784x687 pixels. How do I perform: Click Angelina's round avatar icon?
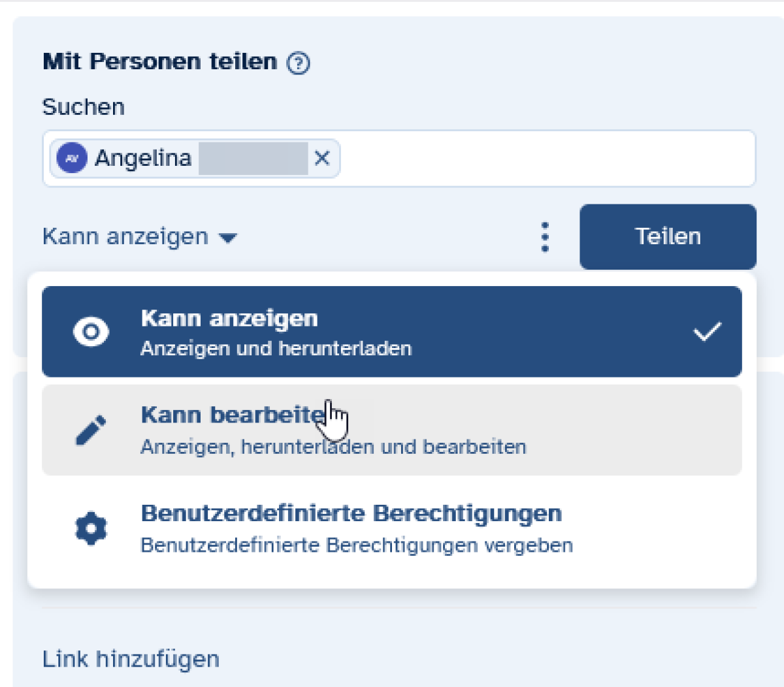click(x=72, y=158)
